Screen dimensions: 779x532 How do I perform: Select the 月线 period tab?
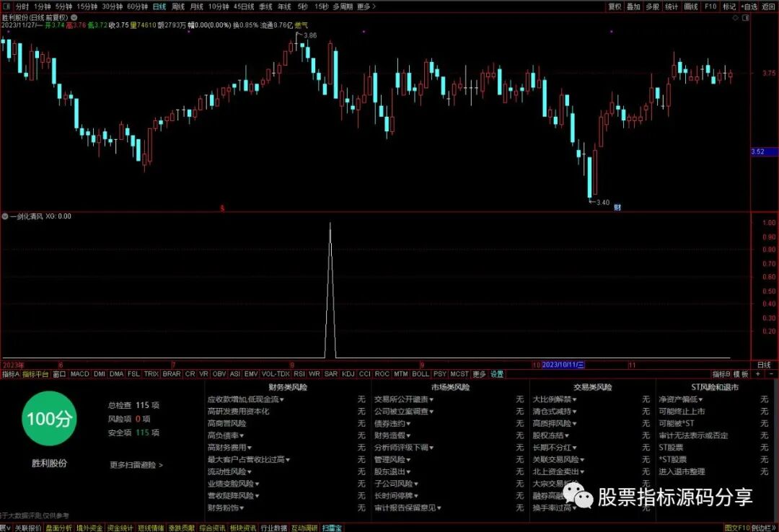coord(197,6)
